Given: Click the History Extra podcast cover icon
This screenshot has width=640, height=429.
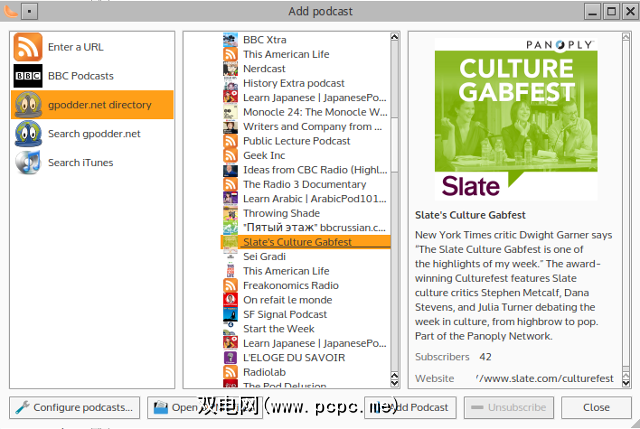Looking at the screenshot, I should tap(230, 83).
